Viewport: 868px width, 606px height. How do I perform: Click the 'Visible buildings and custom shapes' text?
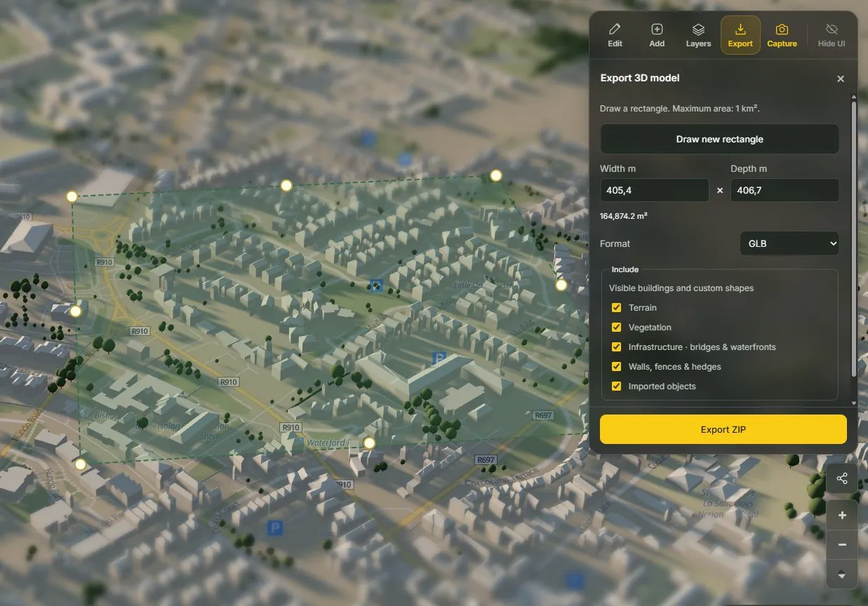[681, 288]
